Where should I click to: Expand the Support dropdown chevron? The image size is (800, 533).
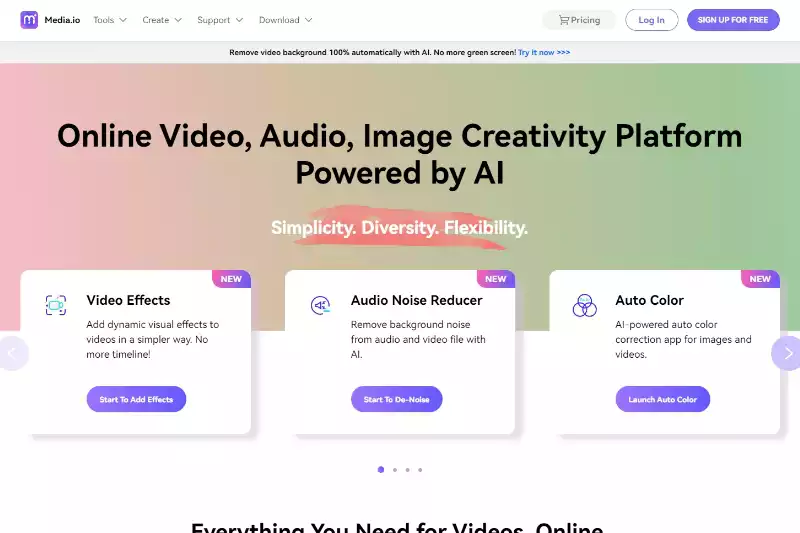pyautogui.click(x=239, y=20)
